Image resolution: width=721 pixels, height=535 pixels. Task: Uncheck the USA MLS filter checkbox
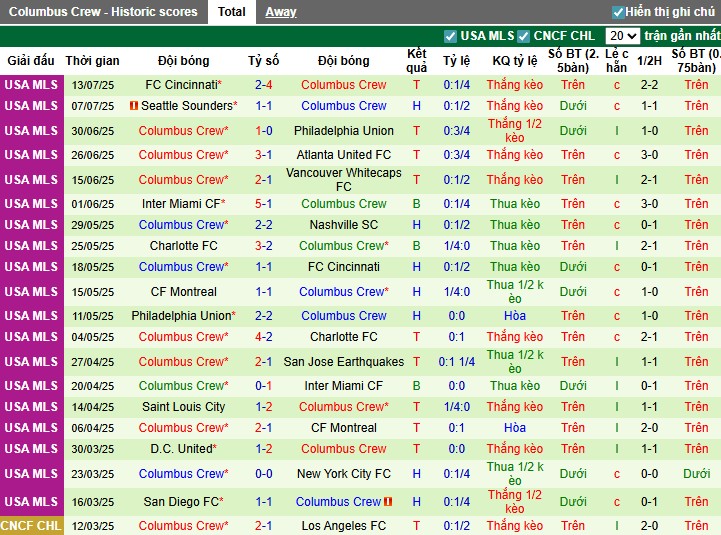(x=450, y=36)
